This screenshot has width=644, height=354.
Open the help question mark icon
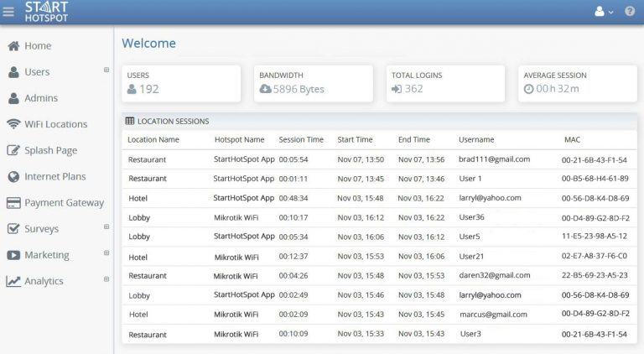coord(630,12)
